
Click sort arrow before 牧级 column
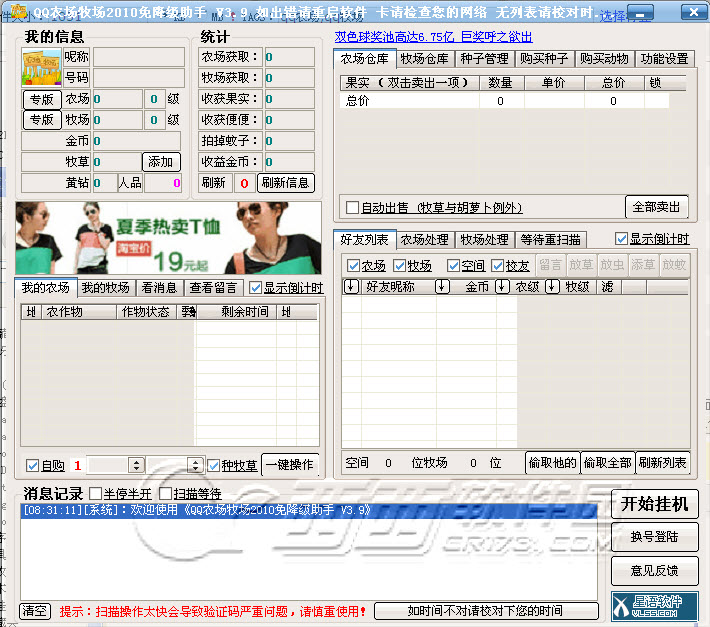click(553, 287)
